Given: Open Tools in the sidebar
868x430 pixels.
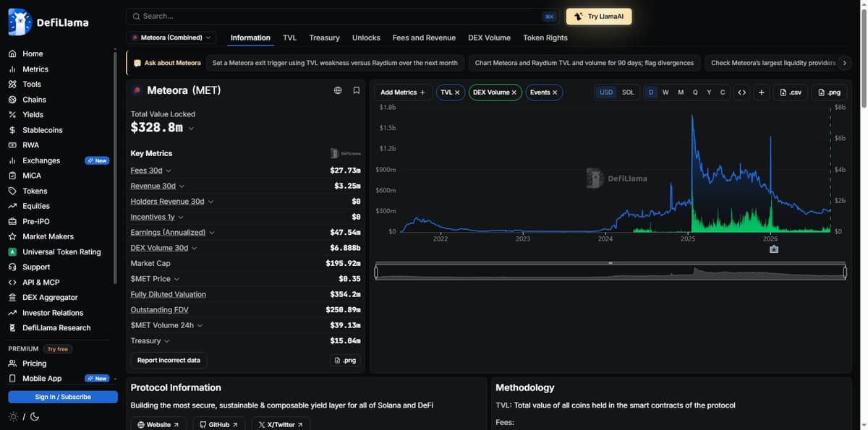Looking at the screenshot, I should (x=32, y=84).
